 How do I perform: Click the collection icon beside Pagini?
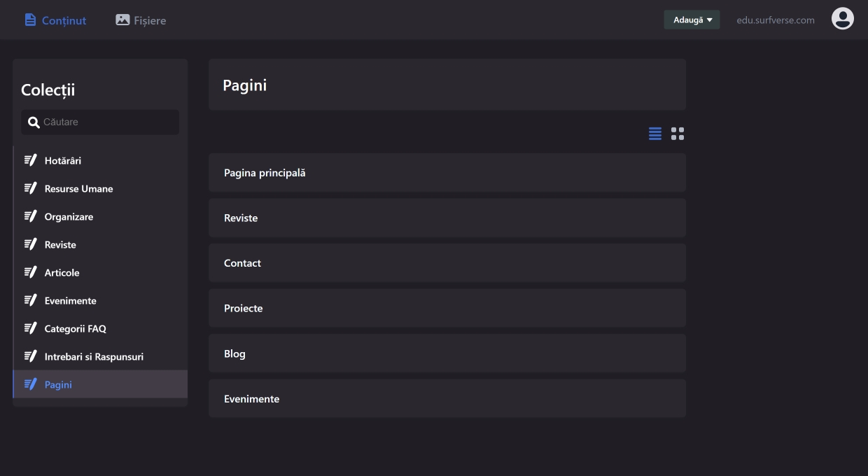(30, 384)
